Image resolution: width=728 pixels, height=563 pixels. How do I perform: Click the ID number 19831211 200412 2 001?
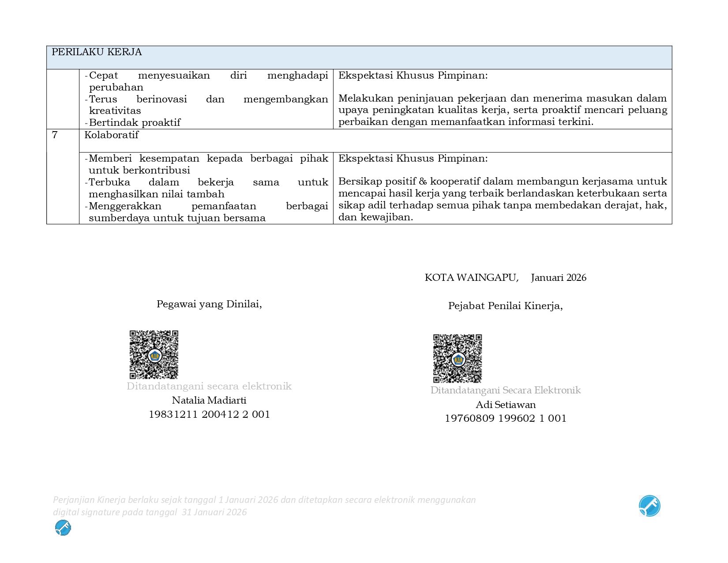tap(209, 415)
